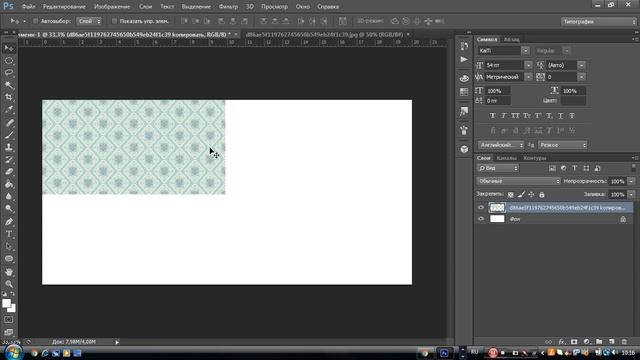Viewport: 640px width, 360px height.
Task: Open the Файл menu
Action: (x=28, y=7)
